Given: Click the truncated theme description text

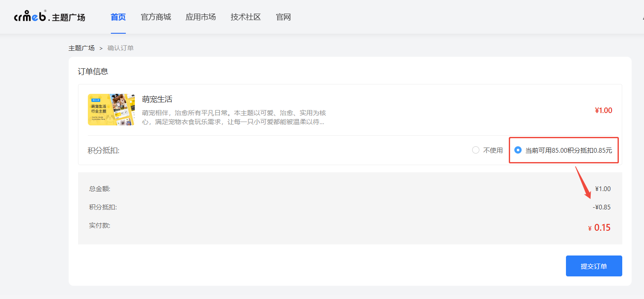Looking at the screenshot, I should 234,117.
